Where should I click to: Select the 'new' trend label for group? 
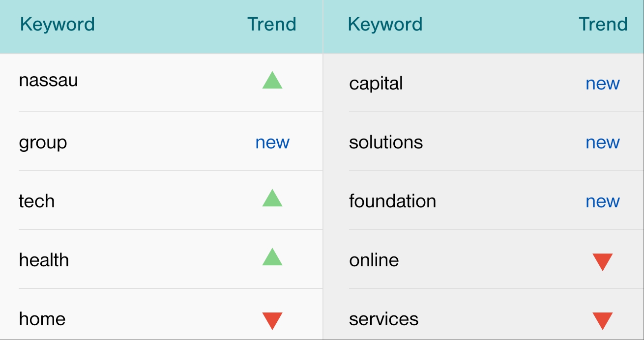[272, 142]
